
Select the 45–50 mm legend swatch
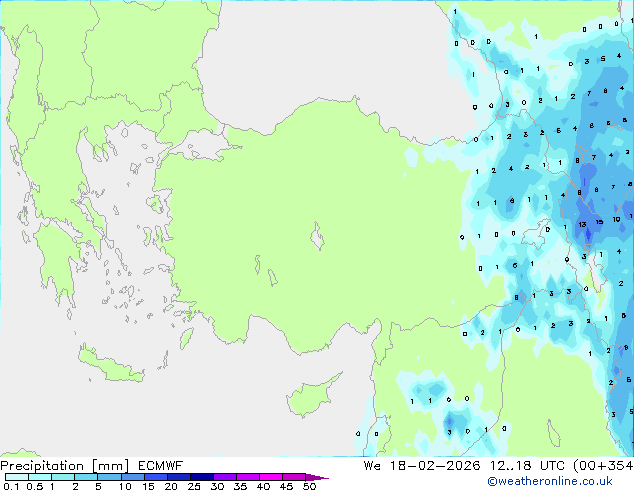(x=294, y=477)
